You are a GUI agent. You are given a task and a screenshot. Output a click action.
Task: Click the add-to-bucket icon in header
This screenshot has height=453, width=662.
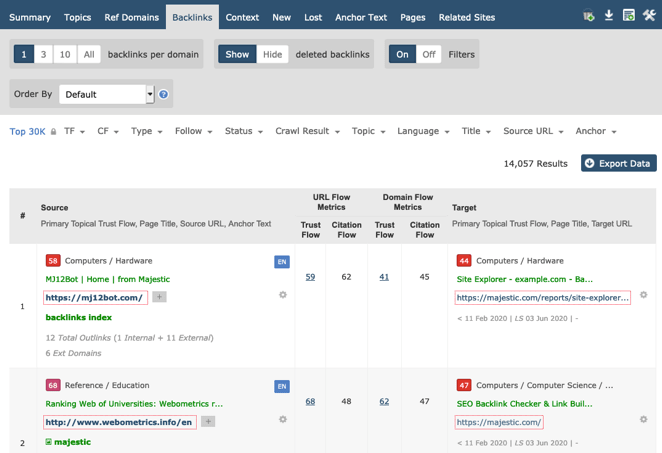pos(589,16)
